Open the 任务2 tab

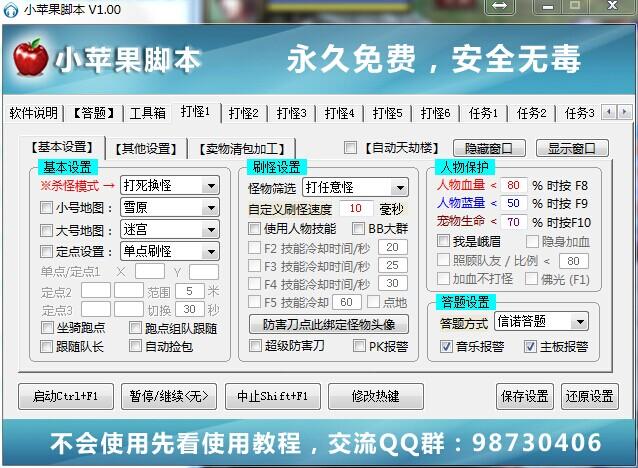[x=531, y=113]
